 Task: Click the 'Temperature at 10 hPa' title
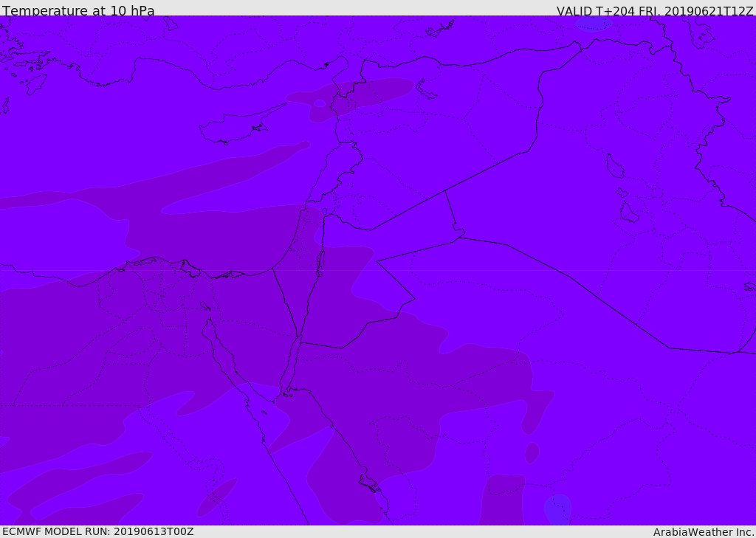click(x=78, y=10)
